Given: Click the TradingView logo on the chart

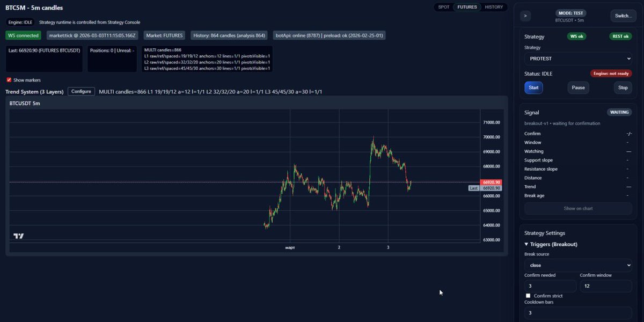Looking at the screenshot, I should coord(19,236).
